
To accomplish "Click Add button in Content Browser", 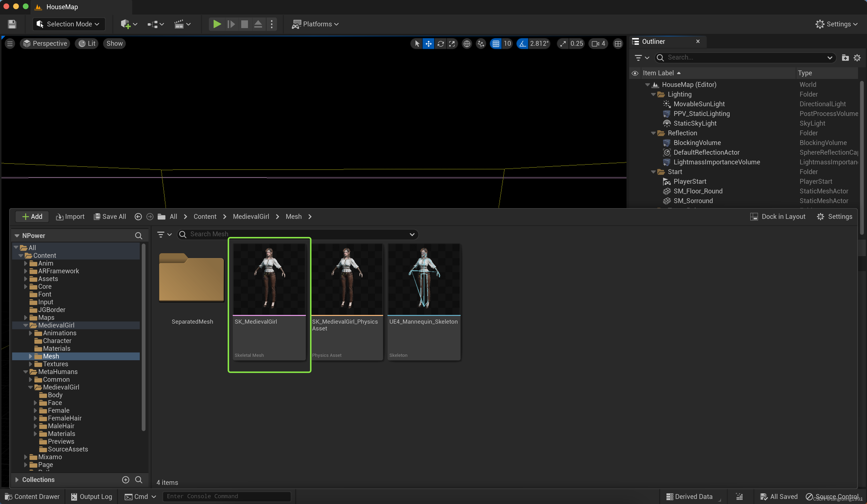I will point(32,217).
